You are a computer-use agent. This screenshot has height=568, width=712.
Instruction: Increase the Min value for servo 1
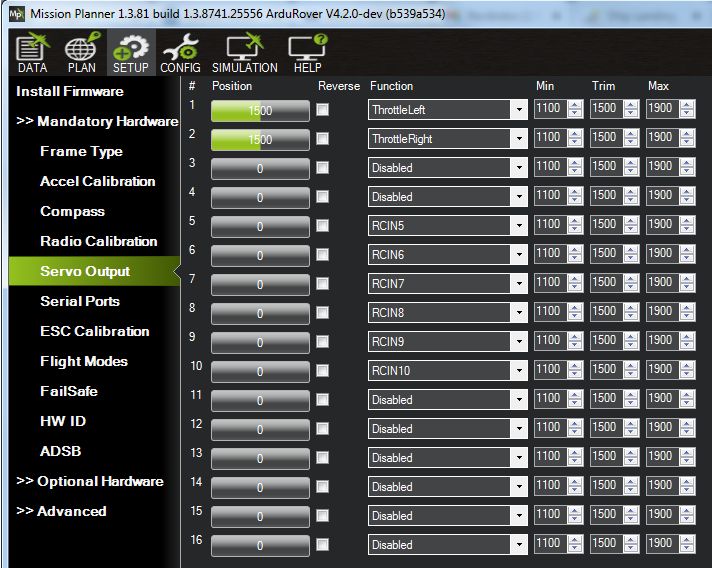pos(574,105)
